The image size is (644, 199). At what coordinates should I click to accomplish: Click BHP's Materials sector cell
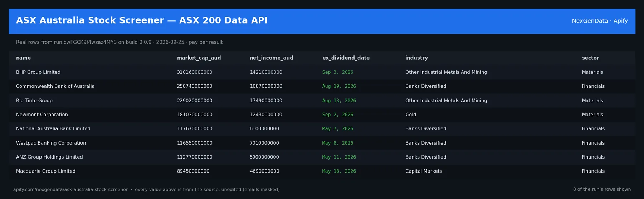tap(592, 72)
